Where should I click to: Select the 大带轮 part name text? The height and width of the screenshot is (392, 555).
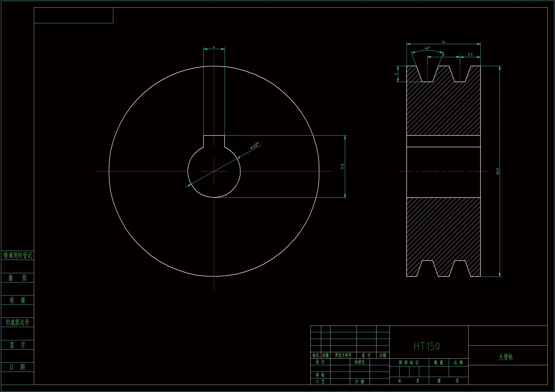(x=505, y=357)
